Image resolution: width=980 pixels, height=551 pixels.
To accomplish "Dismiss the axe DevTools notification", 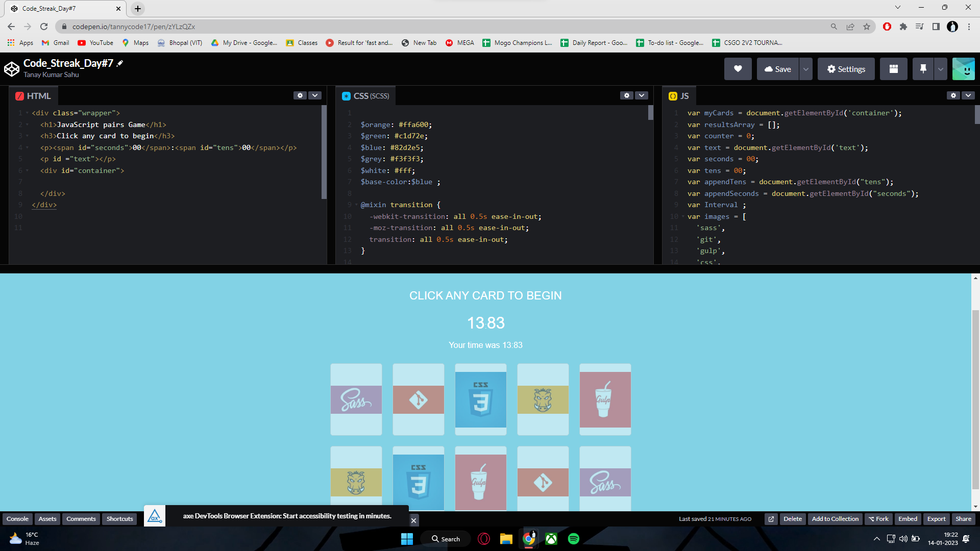I will (413, 520).
